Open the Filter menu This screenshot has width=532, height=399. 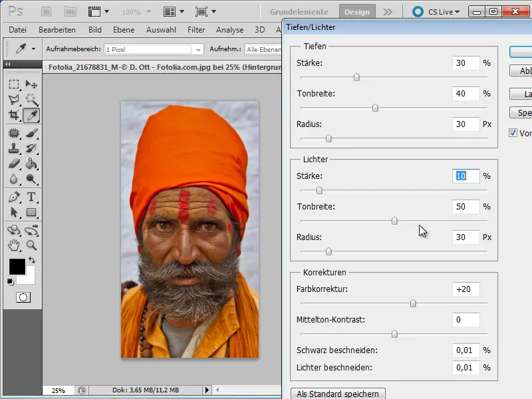click(196, 29)
